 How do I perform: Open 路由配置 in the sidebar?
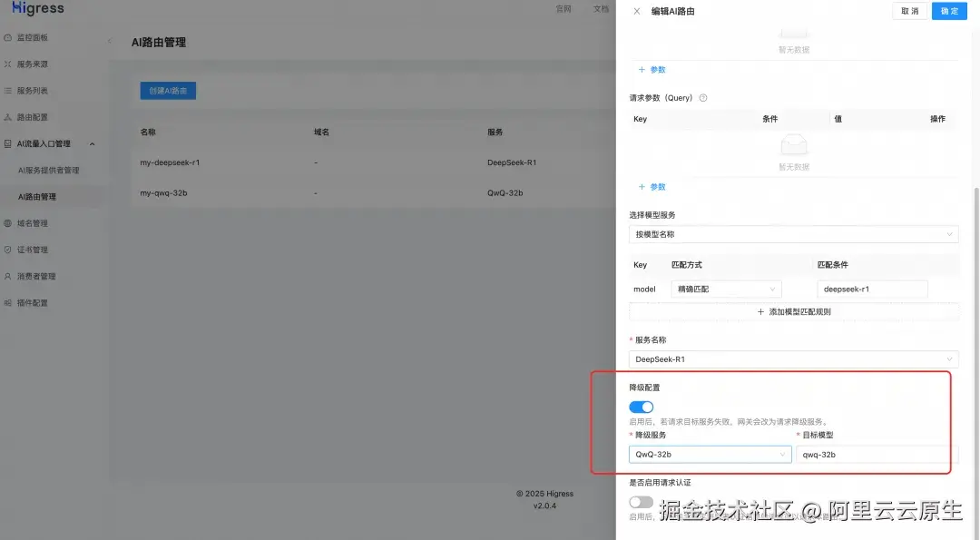coord(33,117)
